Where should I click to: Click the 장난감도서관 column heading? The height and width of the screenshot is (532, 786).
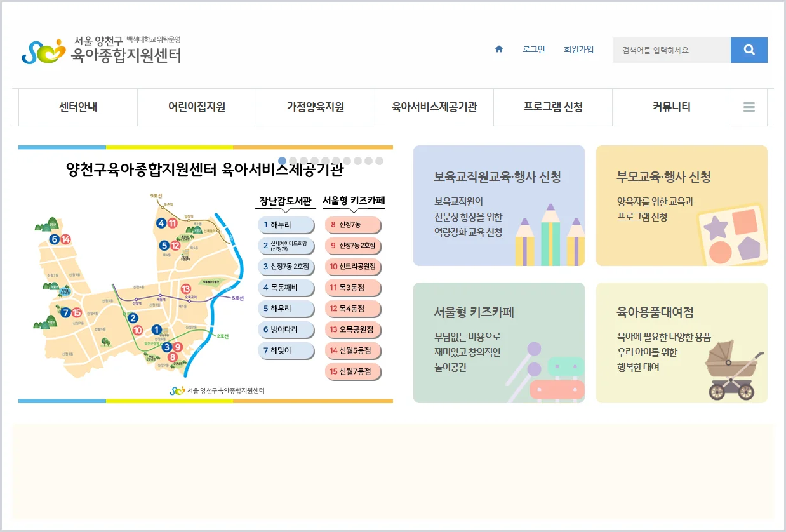[286, 202]
